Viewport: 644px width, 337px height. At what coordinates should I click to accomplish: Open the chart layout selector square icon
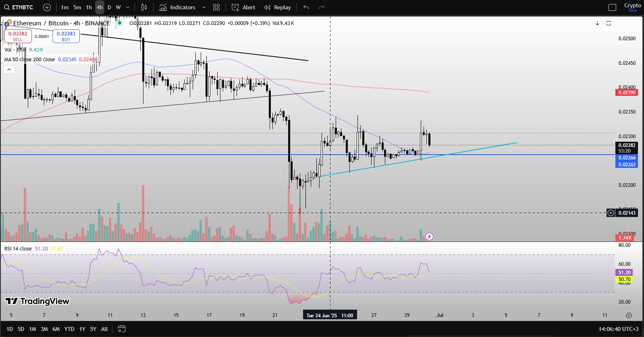(612, 7)
